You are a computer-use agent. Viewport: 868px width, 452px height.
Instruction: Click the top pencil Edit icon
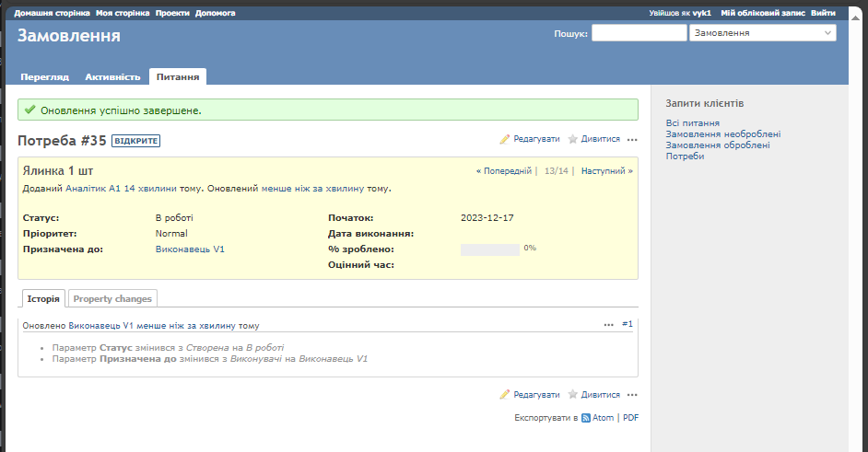coord(504,139)
